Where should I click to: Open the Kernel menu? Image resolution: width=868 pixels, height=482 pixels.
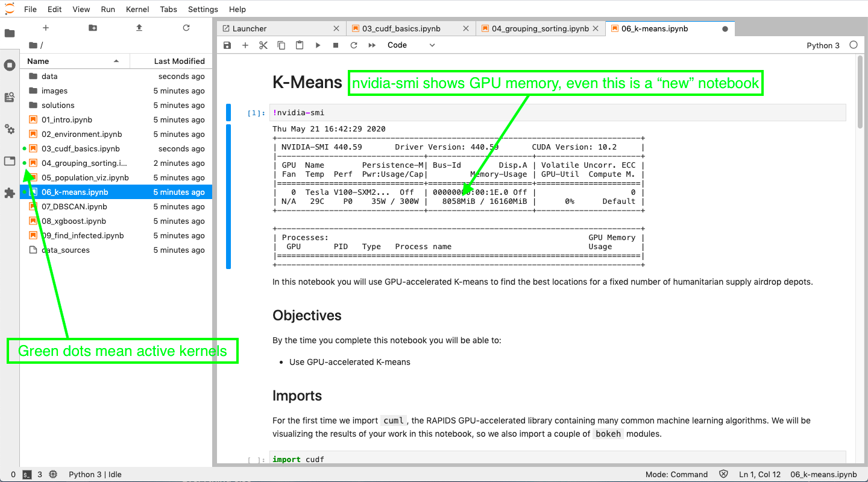[x=137, y=9]
